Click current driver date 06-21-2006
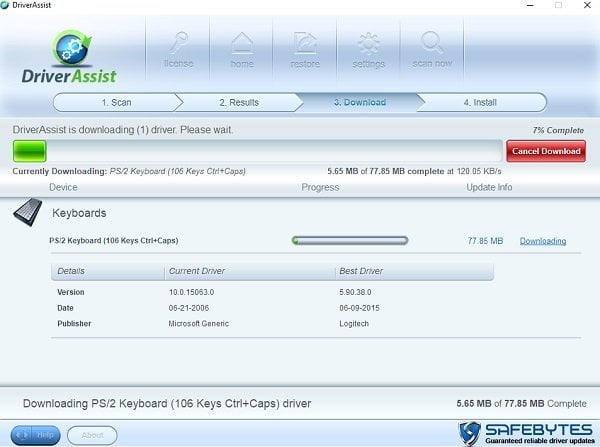This screenshot has width=600, height=447. tap(189, 308)
